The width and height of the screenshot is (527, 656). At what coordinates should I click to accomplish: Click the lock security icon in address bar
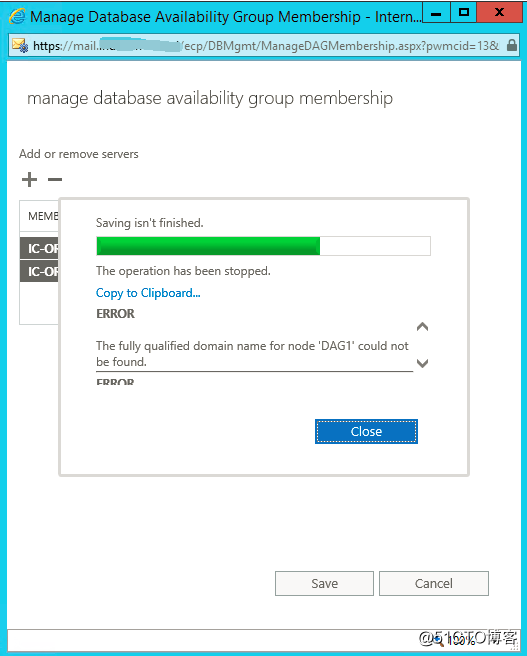tap(512, 45)
